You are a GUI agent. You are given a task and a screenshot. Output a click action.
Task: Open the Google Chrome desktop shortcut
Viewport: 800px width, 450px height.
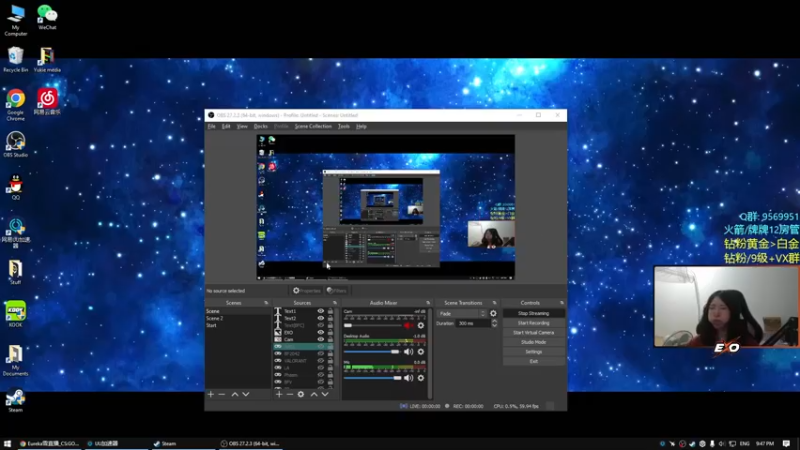pyautogui.click(x=15, y=105)
